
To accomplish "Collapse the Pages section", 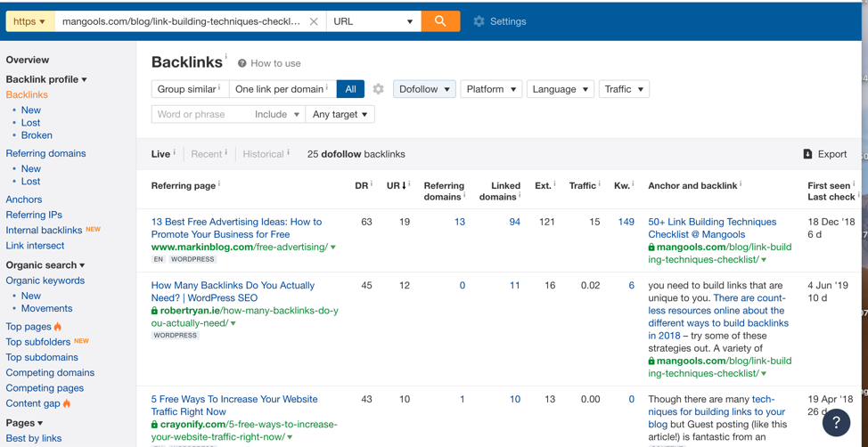I will [x=24, y=423].
